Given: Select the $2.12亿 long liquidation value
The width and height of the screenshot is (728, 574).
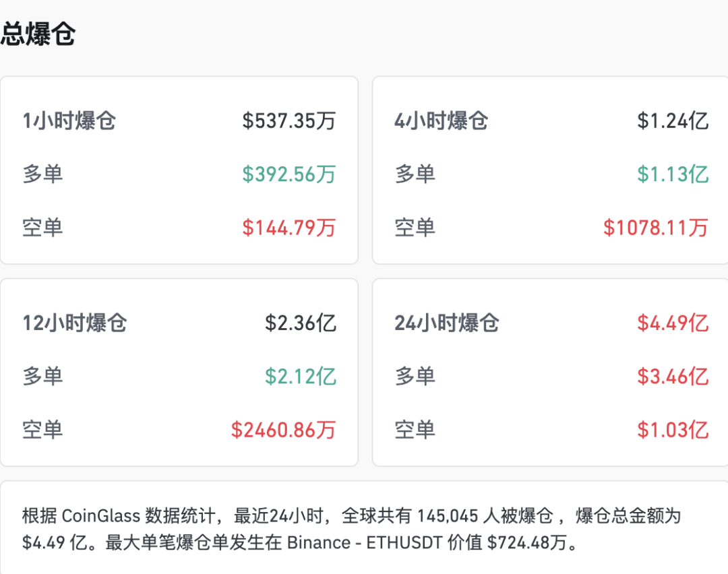Looking at the screenshot, I should pyautogui.click(x=301, y=376).
